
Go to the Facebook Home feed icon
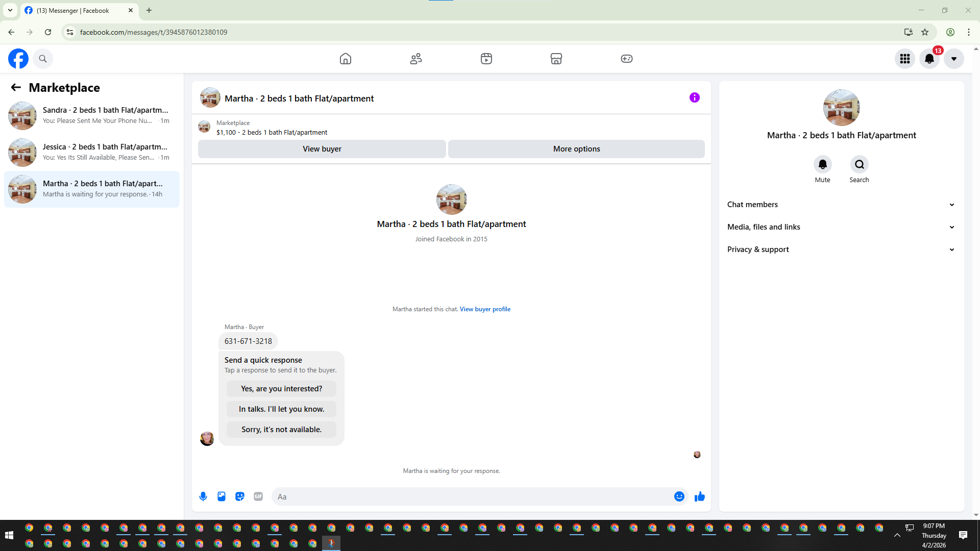pos(346,59)
